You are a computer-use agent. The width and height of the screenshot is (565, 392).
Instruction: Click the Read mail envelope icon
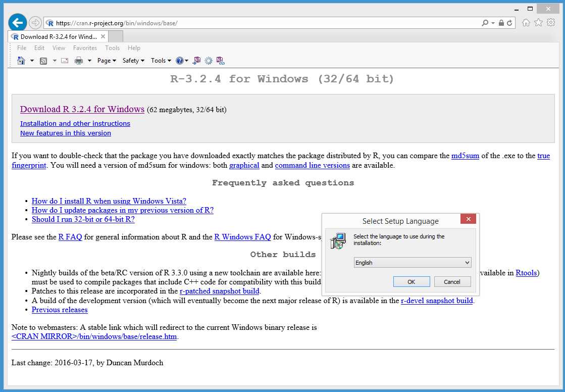(x=65, y=61)
